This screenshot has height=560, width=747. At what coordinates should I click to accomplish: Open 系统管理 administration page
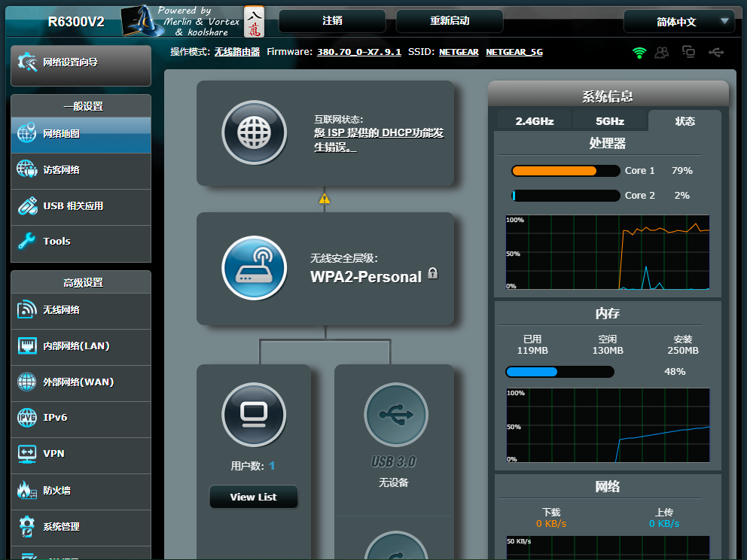coord(81,528)
